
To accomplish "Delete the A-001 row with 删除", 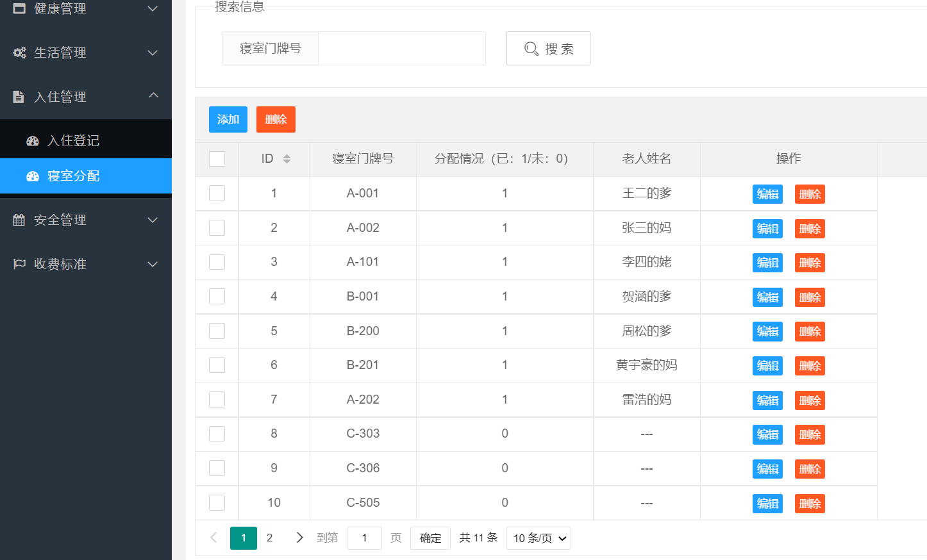I will [x=810, y=194].
